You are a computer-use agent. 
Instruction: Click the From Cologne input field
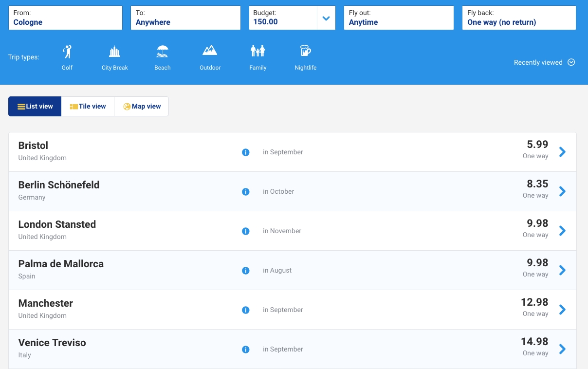65,18
